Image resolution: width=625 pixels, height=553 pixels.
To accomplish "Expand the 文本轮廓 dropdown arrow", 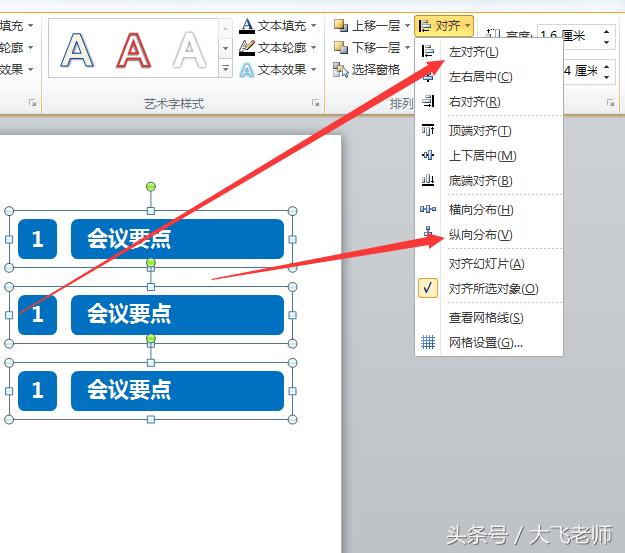I will point(313,48).
